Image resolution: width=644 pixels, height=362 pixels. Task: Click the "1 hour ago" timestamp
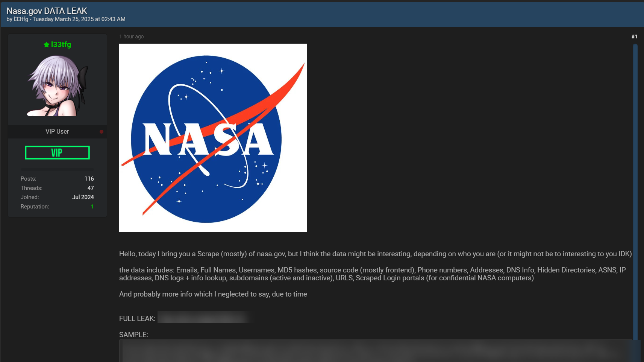click(x=131, y=37)
